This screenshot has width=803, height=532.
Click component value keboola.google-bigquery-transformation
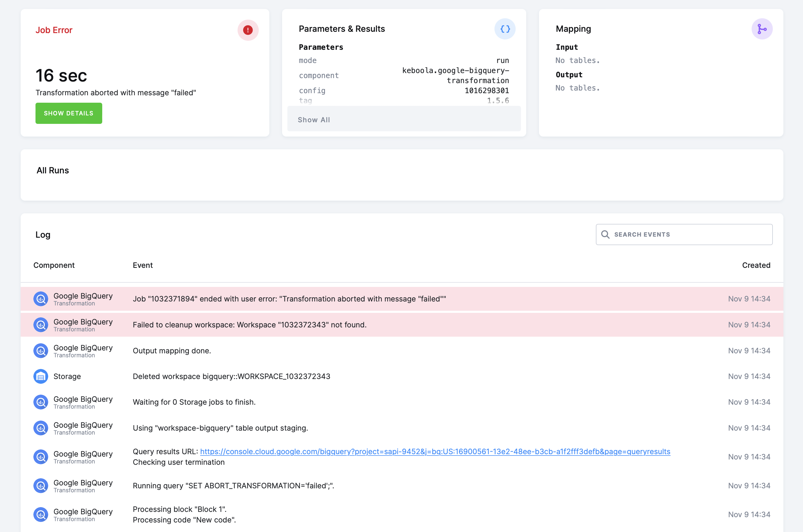(456, 75)
